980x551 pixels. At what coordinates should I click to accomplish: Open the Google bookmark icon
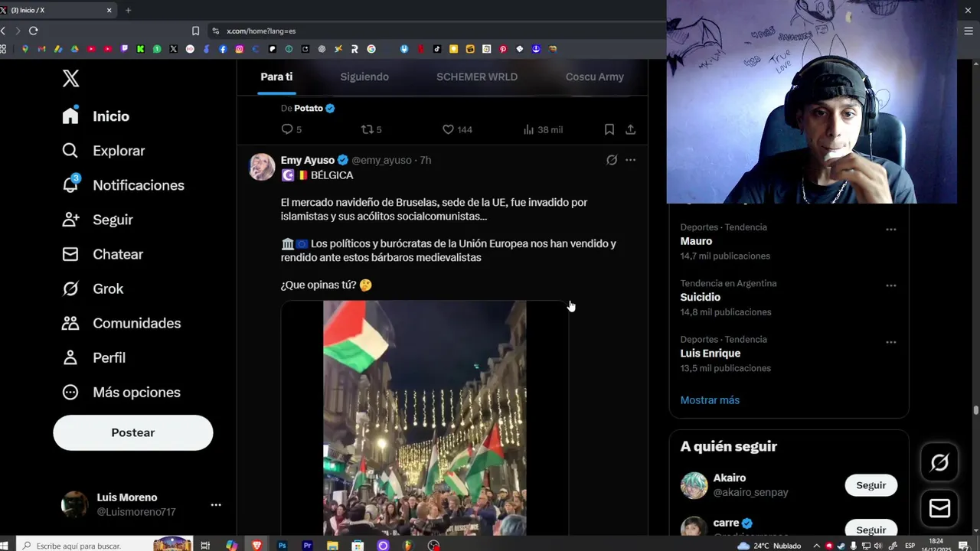click(x=371, y=49)
